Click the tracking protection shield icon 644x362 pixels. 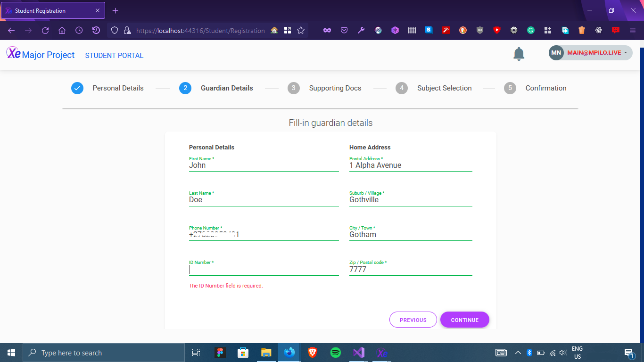[114, 31]
